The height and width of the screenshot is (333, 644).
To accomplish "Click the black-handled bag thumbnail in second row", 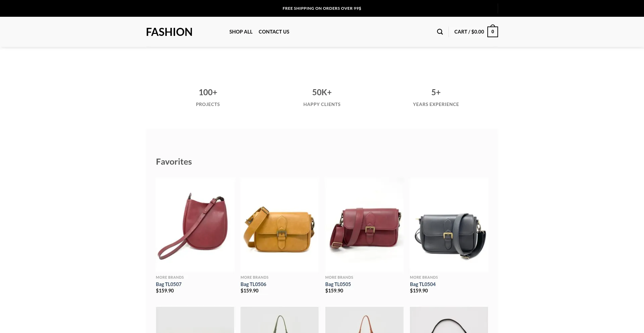I will coord(449,320).
